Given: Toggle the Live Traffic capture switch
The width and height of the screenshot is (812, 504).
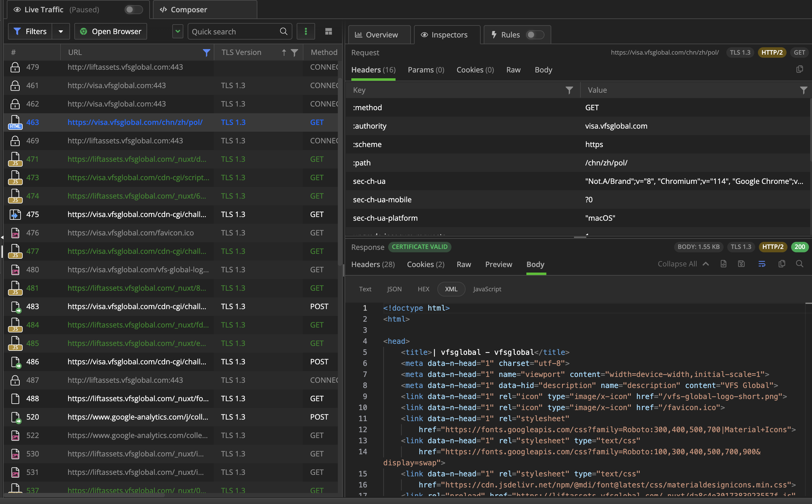Looking at the screenshot, I should [133, 10].
